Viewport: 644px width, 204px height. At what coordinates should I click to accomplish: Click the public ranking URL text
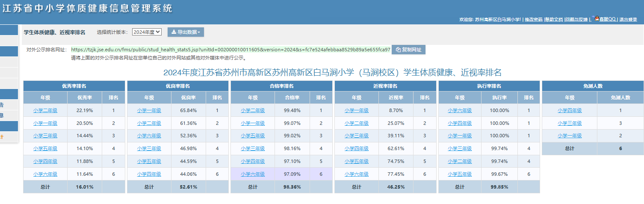[230, 50]
